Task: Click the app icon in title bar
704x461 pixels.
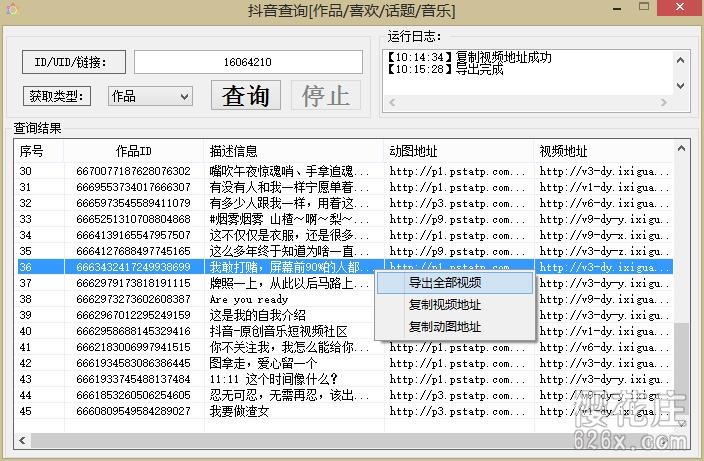Action: 12,9
